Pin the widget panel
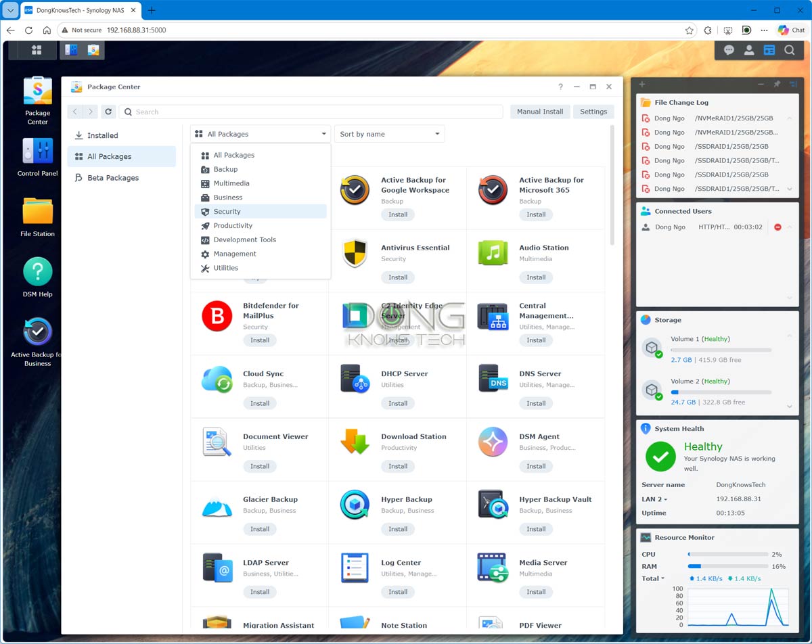 click(777, 84)
